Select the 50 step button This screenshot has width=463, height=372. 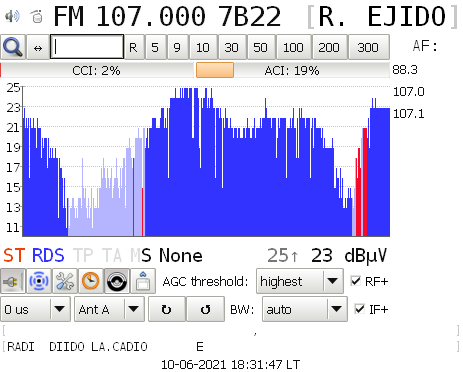(261, 47)
